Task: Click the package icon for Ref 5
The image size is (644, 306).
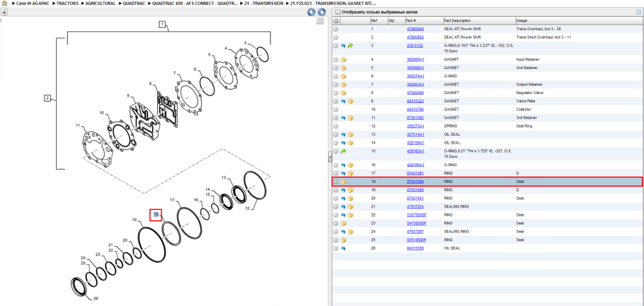Action: (343, 68)
